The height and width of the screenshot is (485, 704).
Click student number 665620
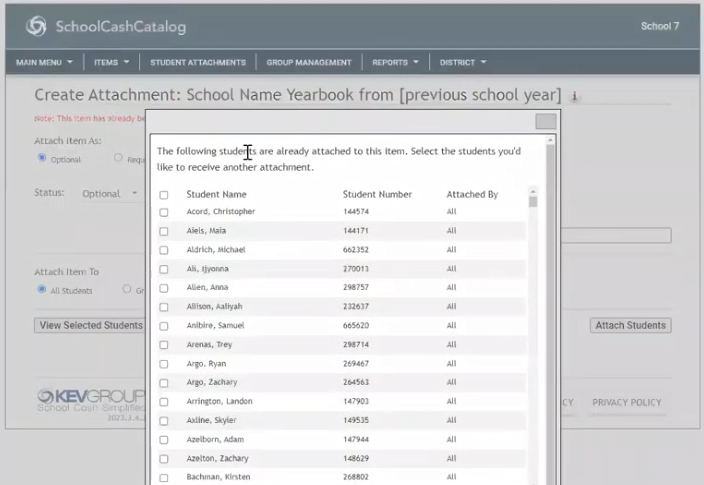click(x=356, y=326)
